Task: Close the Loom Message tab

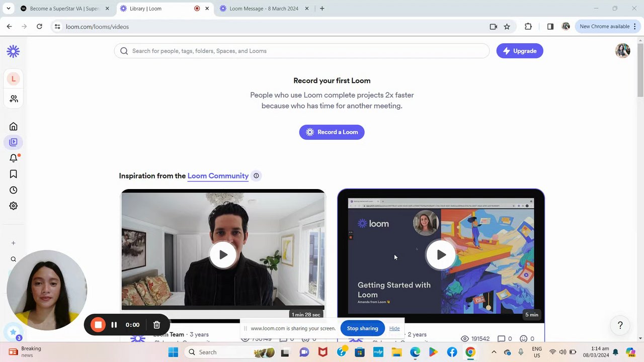Action: point(307,9)
